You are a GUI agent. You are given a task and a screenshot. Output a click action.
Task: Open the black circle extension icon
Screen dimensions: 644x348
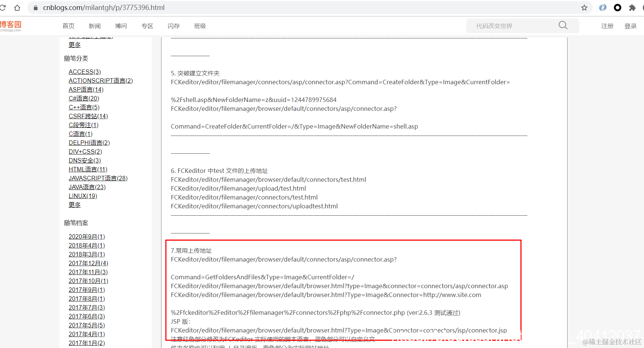(x=617, y=7)
